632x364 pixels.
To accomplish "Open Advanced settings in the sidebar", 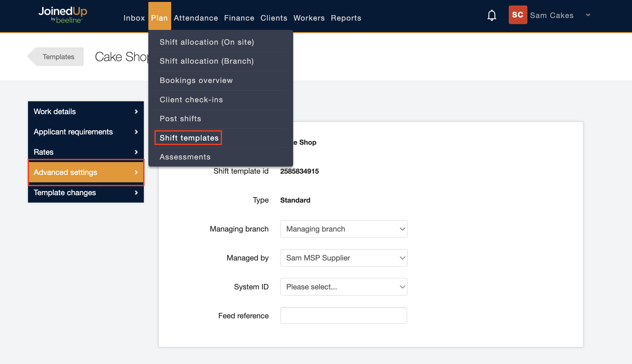I will (x=86, y=172).
